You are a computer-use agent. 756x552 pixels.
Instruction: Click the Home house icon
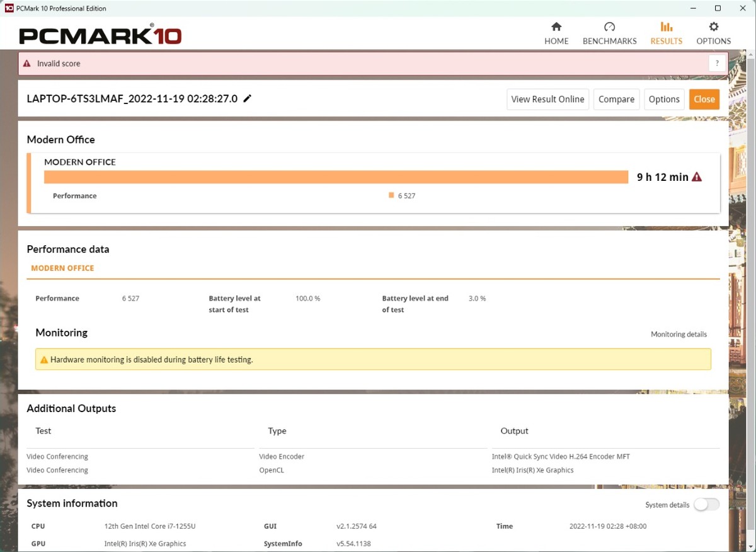tap(556, 27)
